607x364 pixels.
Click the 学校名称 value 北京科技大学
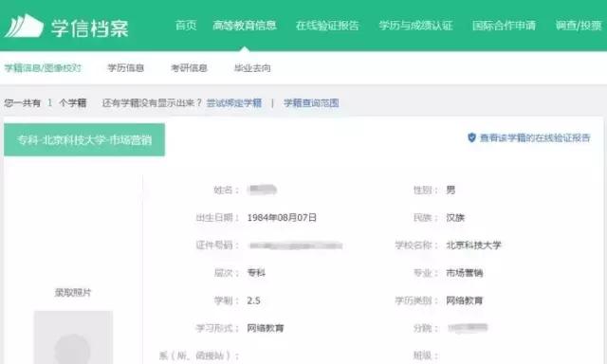click(x=474, y=245)
